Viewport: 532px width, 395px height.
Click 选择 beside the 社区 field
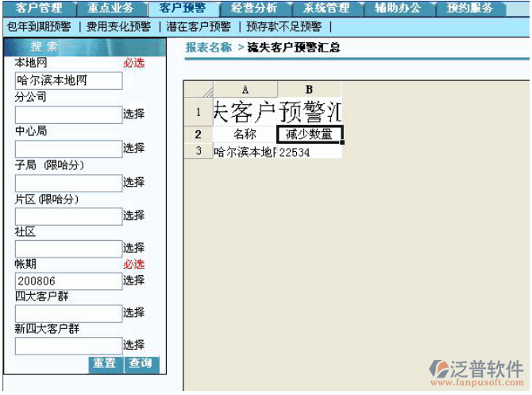click(133, 248)
